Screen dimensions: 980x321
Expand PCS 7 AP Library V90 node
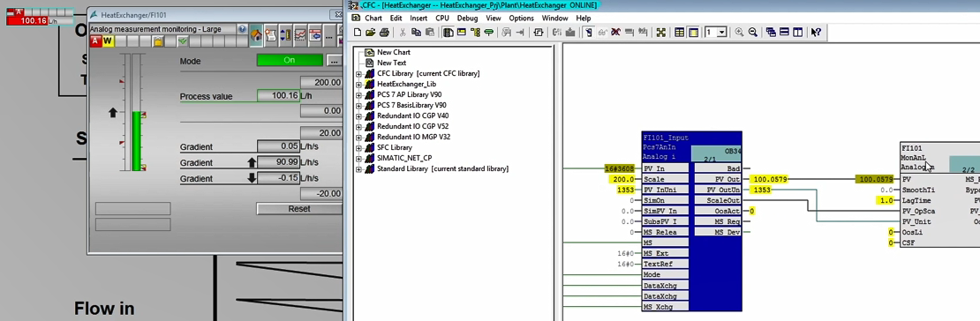pyautogui.click(x=358, y=95)
